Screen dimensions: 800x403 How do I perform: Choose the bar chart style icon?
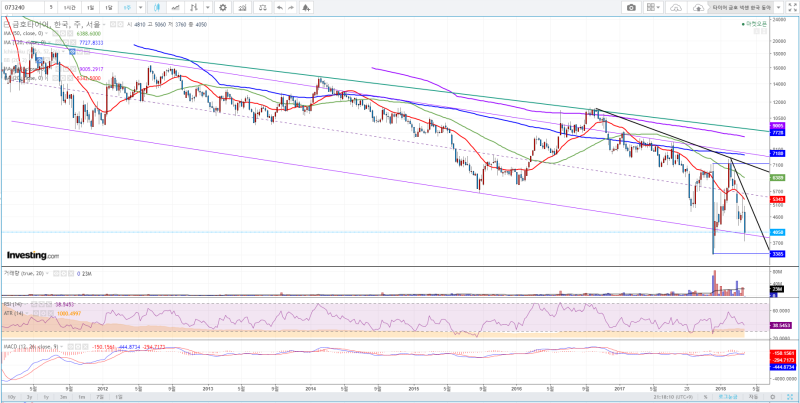tap(194, 8)
